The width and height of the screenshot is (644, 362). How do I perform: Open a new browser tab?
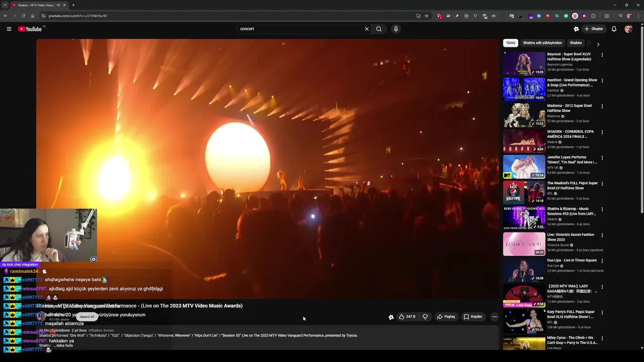[73, 5]
